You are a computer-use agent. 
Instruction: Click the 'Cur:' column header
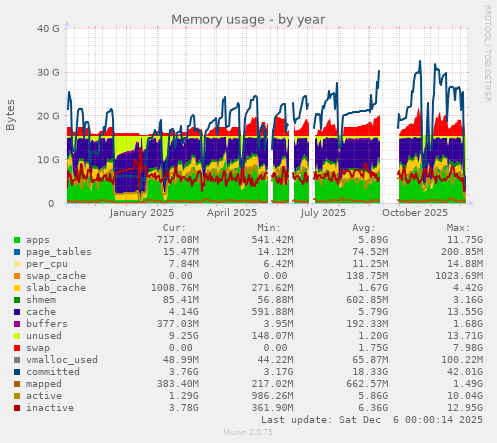(174, 228)
